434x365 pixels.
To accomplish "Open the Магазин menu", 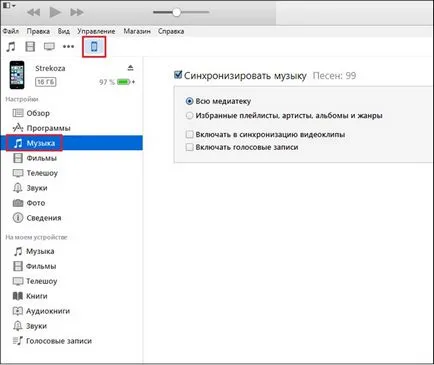I will (x=137, y=31).
